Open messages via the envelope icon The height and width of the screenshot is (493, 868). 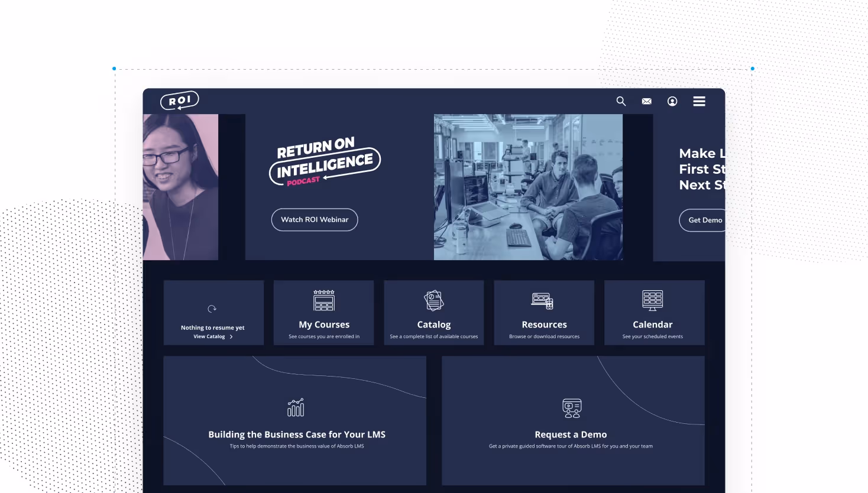(x=647, y=101)
